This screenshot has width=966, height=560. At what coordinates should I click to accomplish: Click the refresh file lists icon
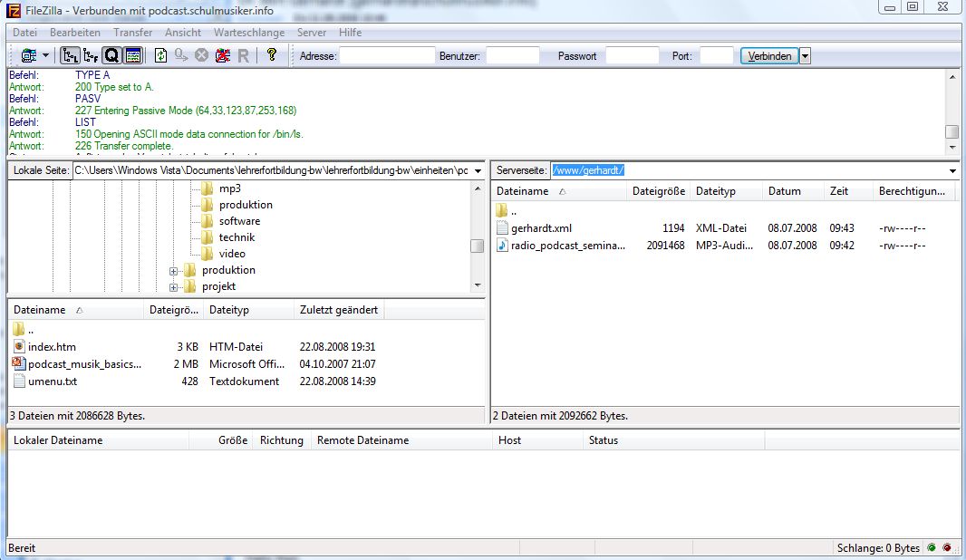(x=160, y=56)
